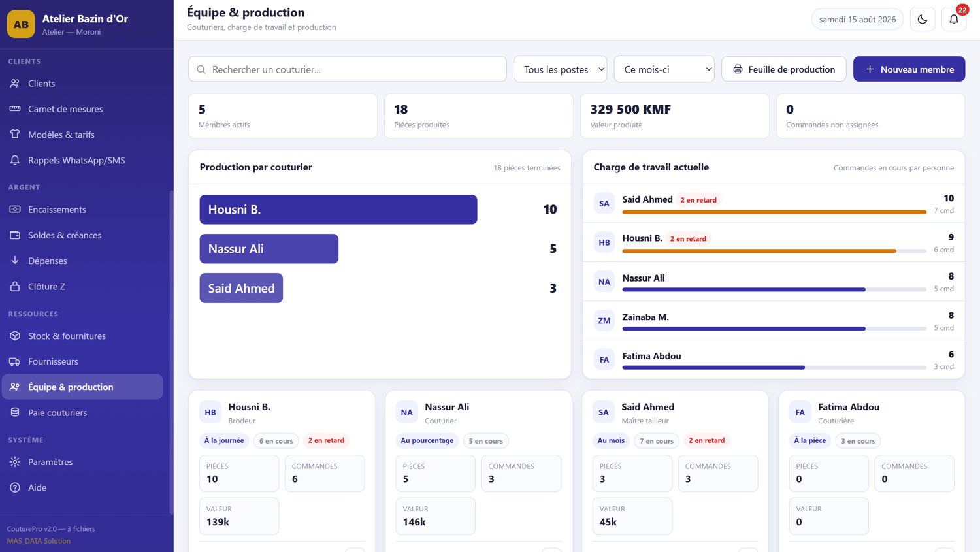Click the Clients sidebar icon
The height and width of the screenshot is (552, 980).
(15, 84)
